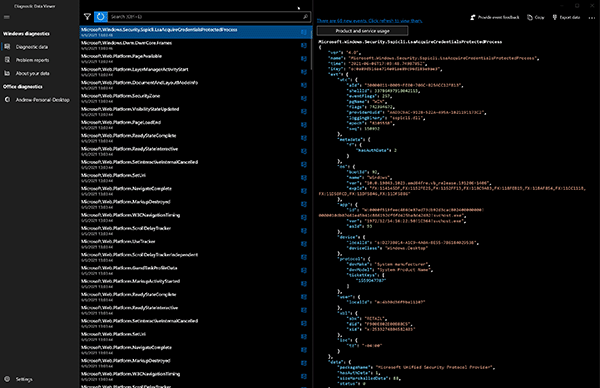The width and height of the screenshot is (600, 388).
Task: Click Export data in the toolbar
Action: 566,17
